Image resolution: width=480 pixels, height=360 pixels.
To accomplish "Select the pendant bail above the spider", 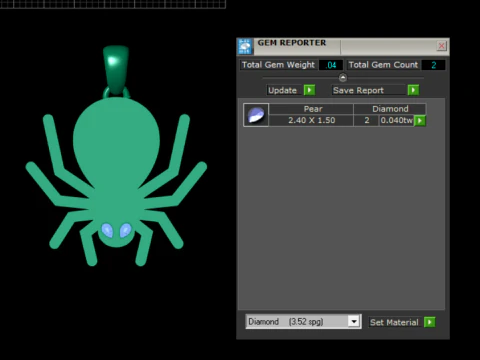I will pyautogui.click(x=116, y=71).
